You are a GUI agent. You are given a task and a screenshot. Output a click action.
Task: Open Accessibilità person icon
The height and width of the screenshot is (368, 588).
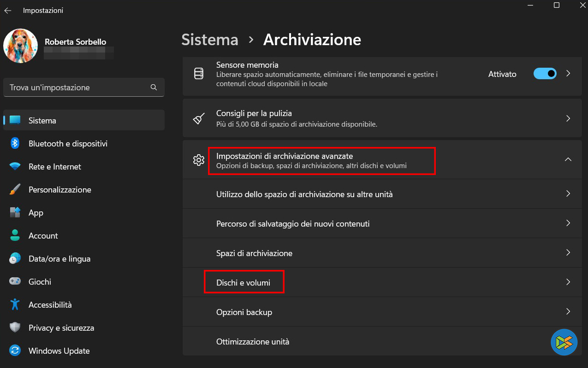15,304
